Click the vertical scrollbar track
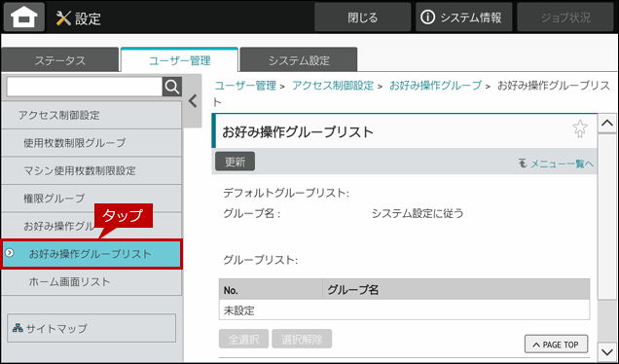This screenshot has height=364, width=619. [x=607, y=237]
